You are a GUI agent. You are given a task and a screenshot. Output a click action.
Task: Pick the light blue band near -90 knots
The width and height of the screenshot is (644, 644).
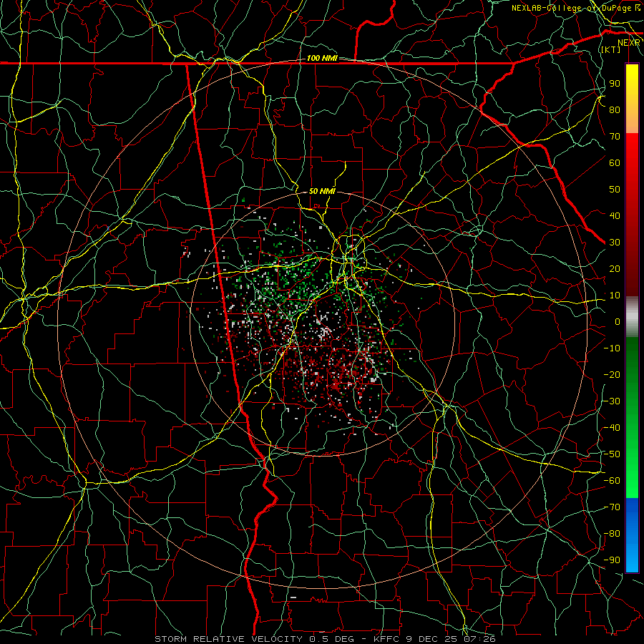coord(632,560)
